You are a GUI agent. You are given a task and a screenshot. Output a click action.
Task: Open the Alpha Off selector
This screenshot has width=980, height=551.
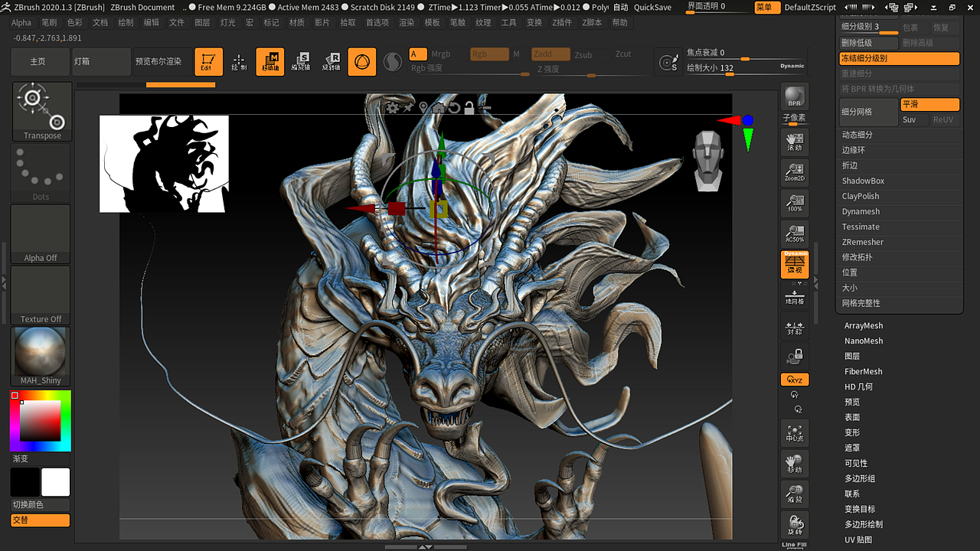coord(41,234)
